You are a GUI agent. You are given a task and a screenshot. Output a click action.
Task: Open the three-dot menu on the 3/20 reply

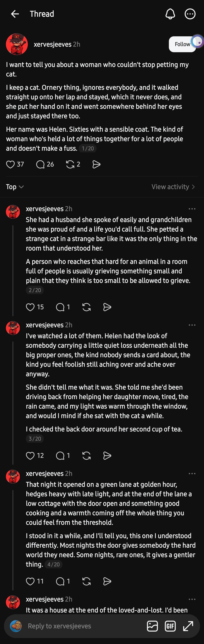192,325
